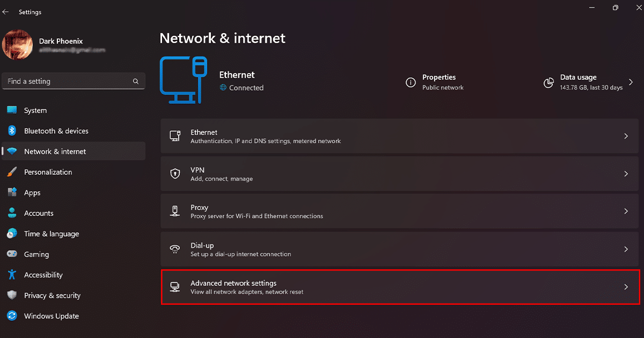Select System in the sidebar

pos(35,111)
